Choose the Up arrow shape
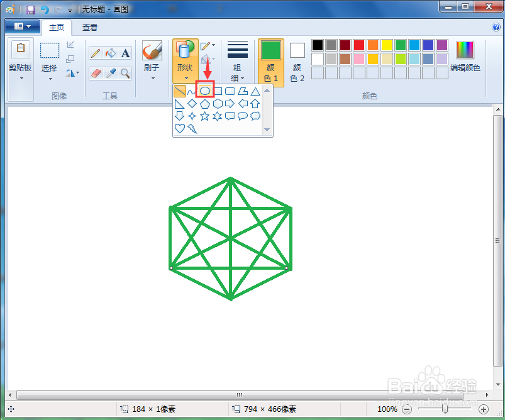505x420 pixels. click(255, 104)
